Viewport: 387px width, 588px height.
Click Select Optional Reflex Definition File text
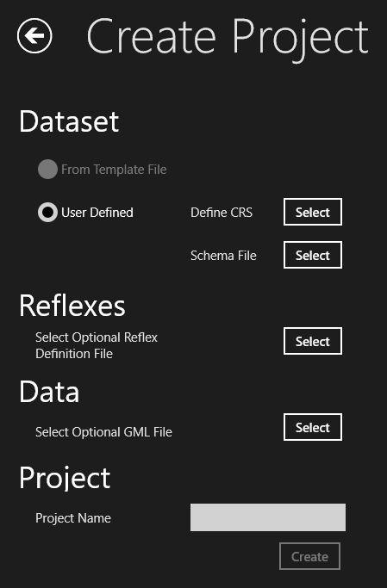click(x=97, y=345)
